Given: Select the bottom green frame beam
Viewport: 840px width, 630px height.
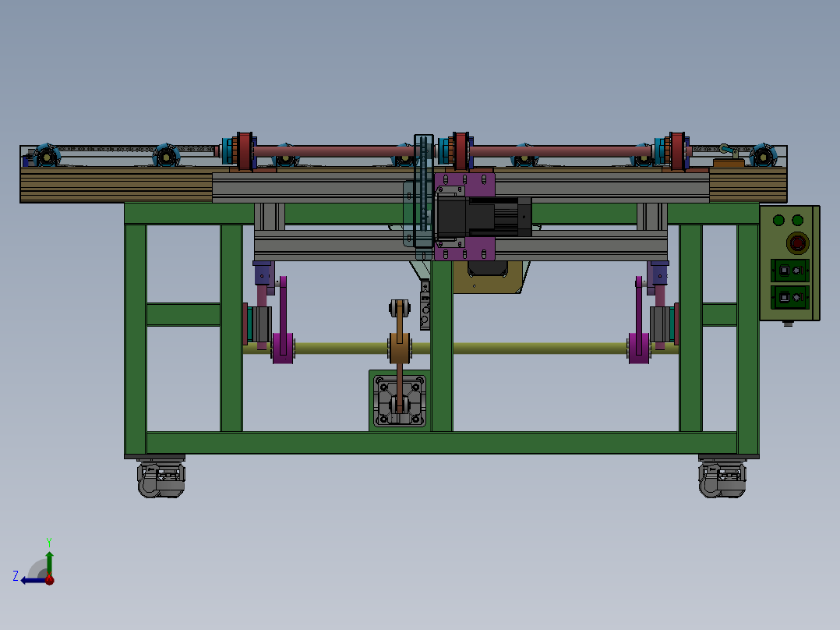Looking at the screenshot, I should (x=441, y=443).
